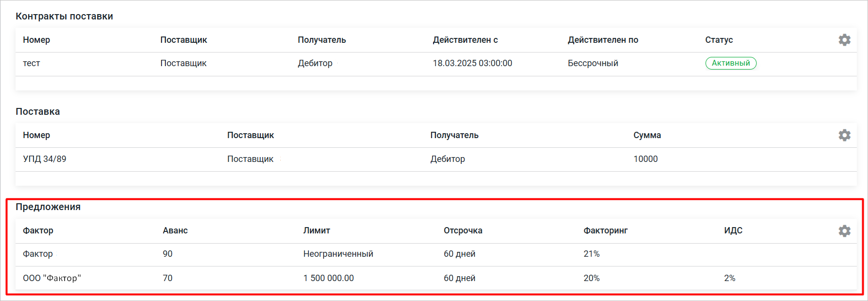The width and height of the screenshot is (868, 301).
Task: Select the 18.03.2025 03:00:00 date cell
Action: tap(472, 63)
